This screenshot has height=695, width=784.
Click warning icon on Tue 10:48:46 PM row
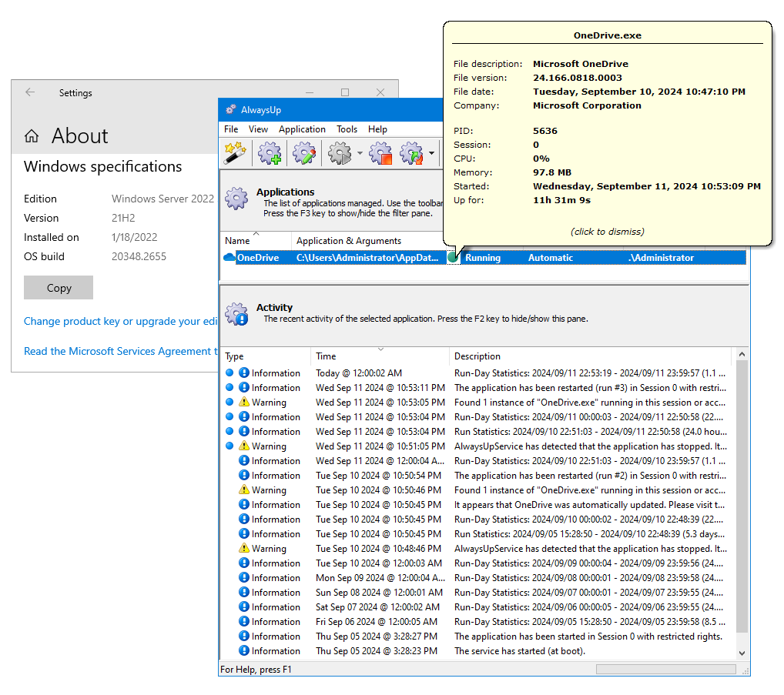(x=244, y=548)
